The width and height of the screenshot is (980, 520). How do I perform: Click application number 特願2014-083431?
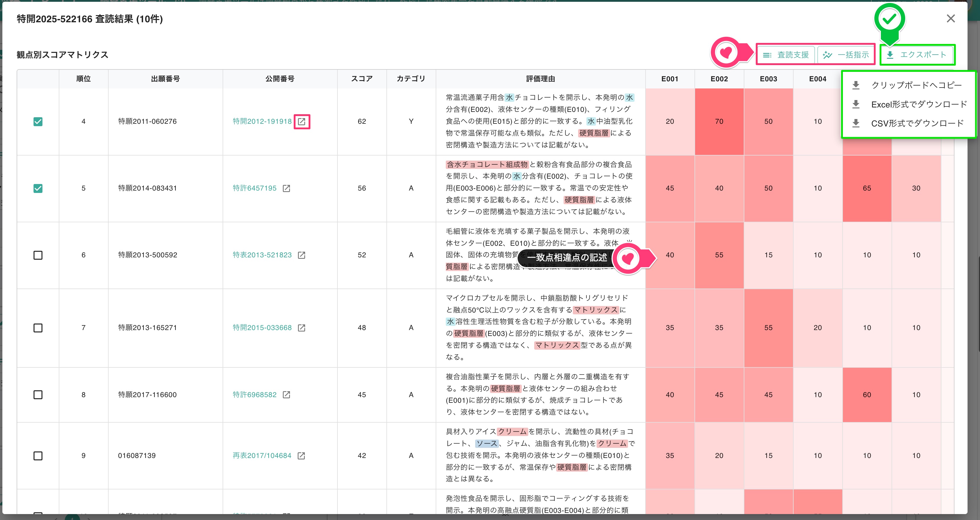(x=147, y=188)
